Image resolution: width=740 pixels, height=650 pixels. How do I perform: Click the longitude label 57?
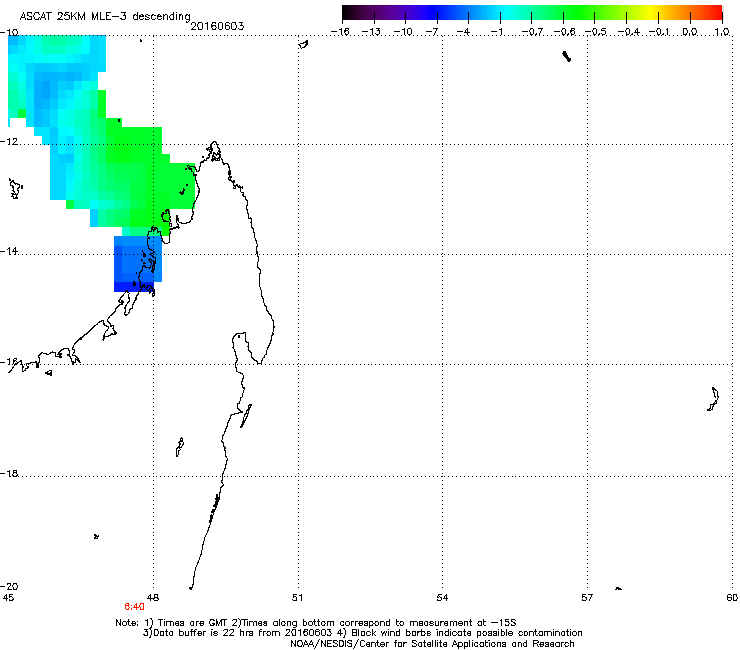(587, 597)
